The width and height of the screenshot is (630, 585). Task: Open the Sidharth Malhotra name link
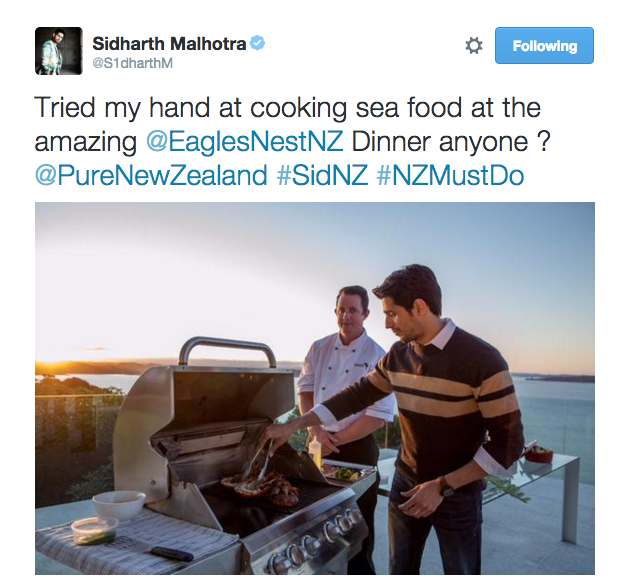[169, 43]
